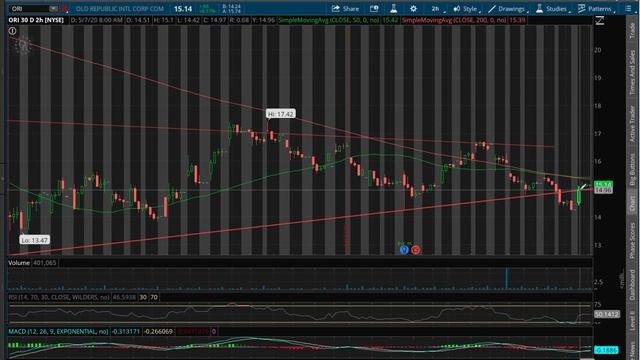
Task: Open the Times And Sales sidebar tab
Action: point(633,73)
